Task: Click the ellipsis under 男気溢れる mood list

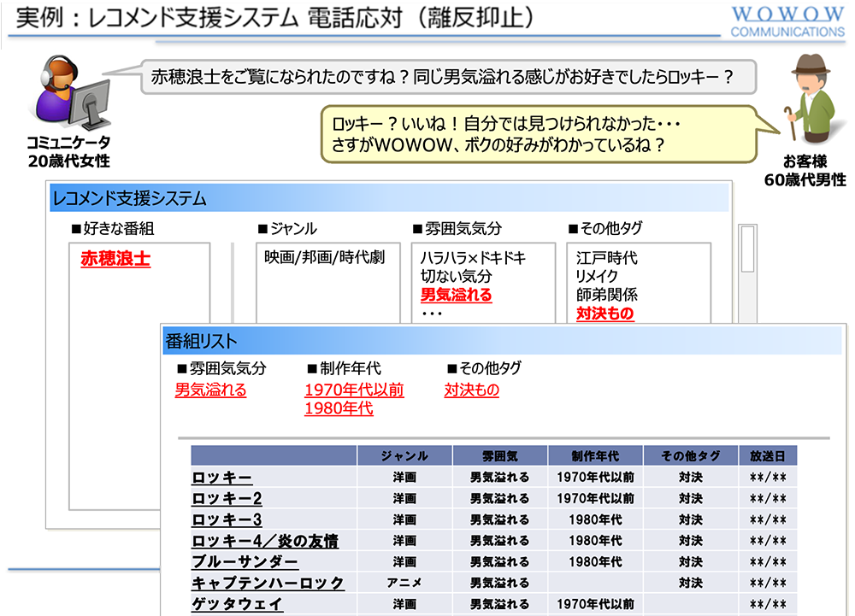Action: (x=432, y=314)
